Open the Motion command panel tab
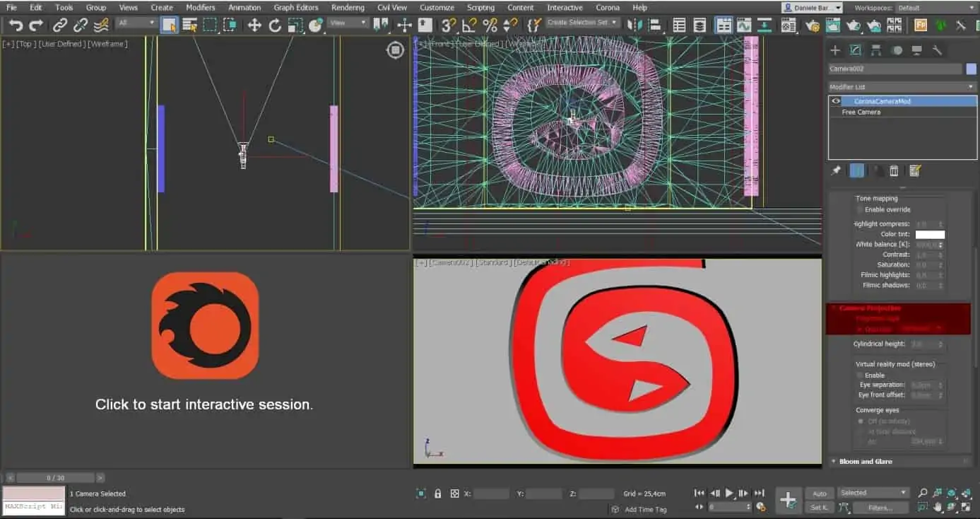This screenshot has width=980, height=519. click(x=897, y=50)
